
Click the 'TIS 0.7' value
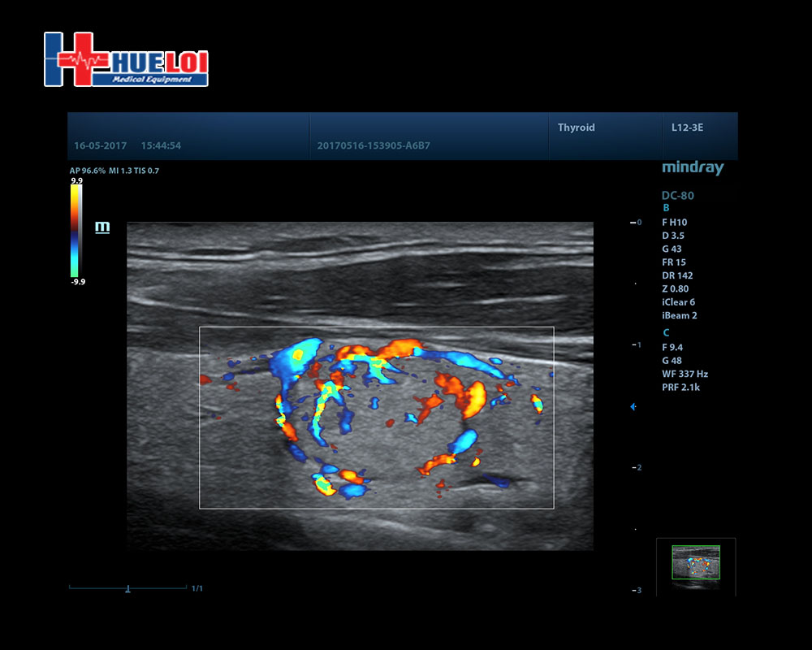coord(146,171)
